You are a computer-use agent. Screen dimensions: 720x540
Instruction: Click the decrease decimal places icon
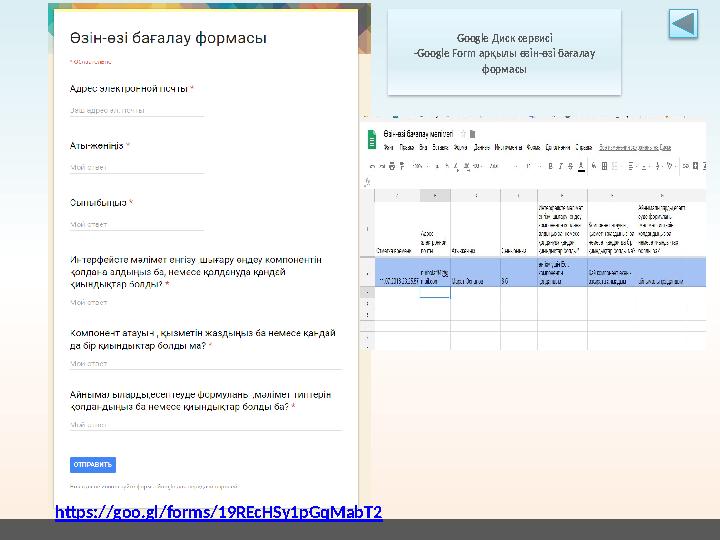(x=456, y=166)
